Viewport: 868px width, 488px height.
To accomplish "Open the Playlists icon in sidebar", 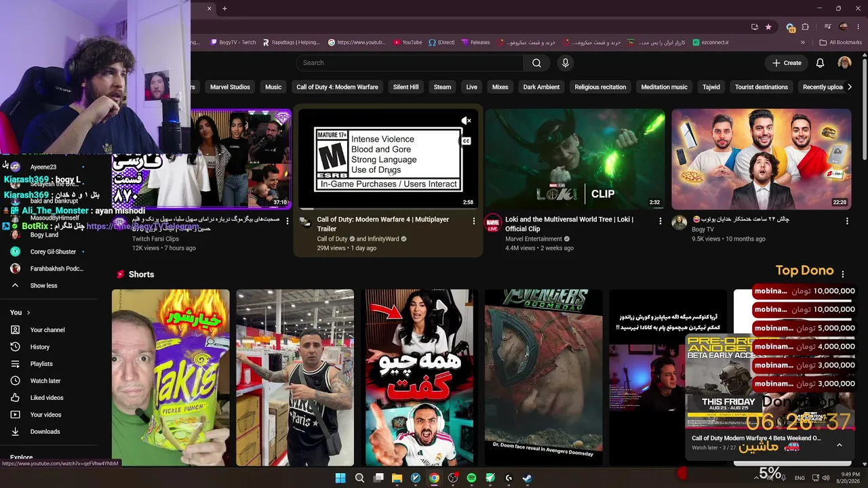I will [x=15, y=364].
